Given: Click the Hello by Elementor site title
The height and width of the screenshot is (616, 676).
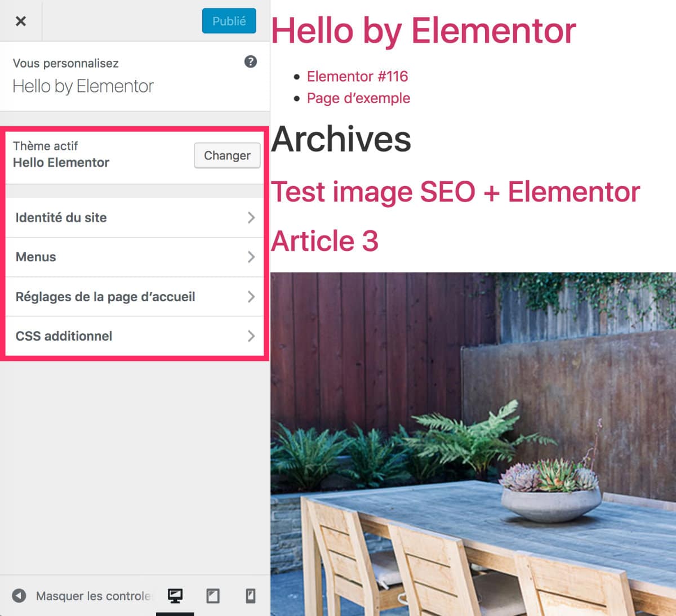Looking at the screenshot, I should [x=424, y=30].
